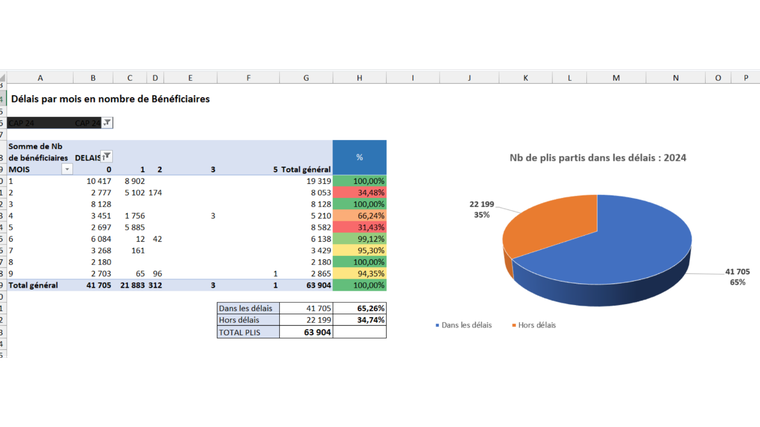Screen dimensions: 760x427
Task: Select column header G
Action: [306, 78]
